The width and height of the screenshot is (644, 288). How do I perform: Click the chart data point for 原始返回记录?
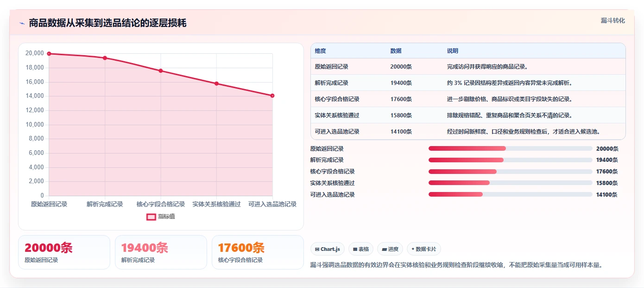pyautogui.click(x=49, y=54)
